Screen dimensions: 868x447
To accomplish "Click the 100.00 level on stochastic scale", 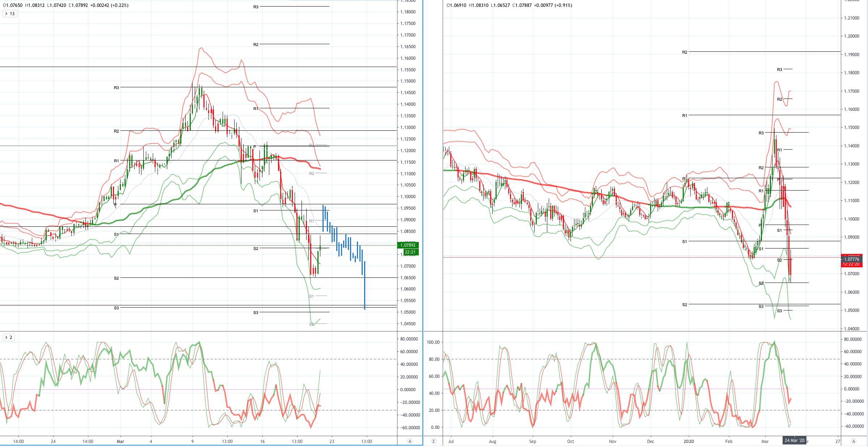I will (x=433, y=342).
